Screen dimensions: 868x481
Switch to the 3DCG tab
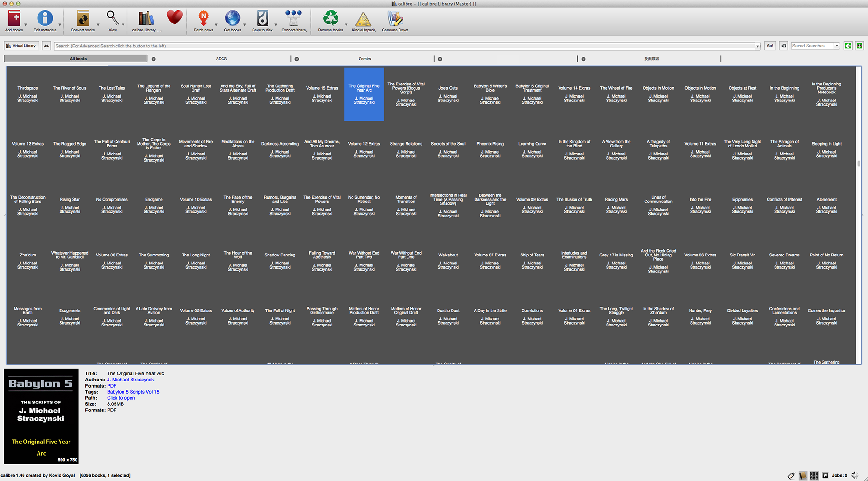221,59
